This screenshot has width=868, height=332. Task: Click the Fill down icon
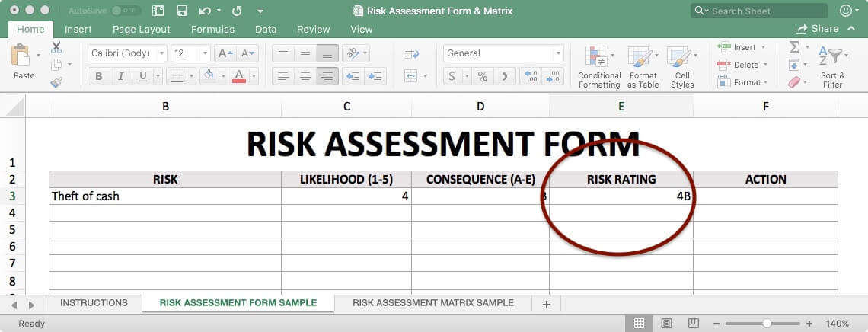click(794, 65)
